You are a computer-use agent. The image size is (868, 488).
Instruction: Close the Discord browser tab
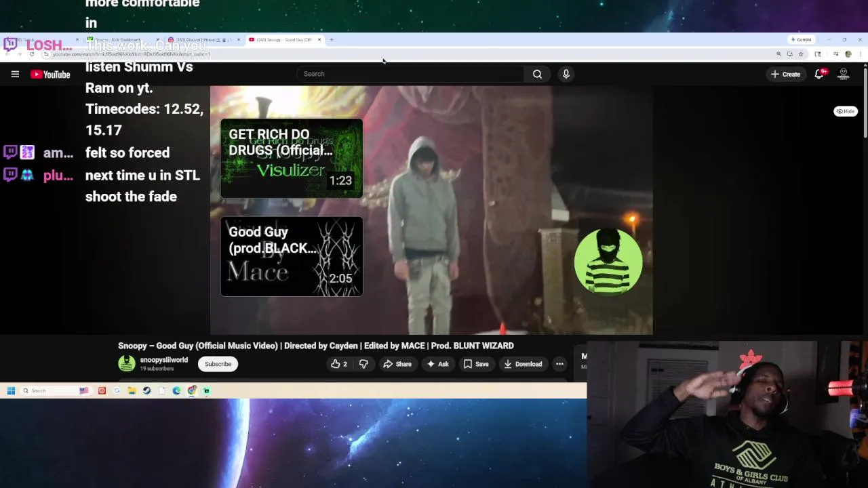239,40
